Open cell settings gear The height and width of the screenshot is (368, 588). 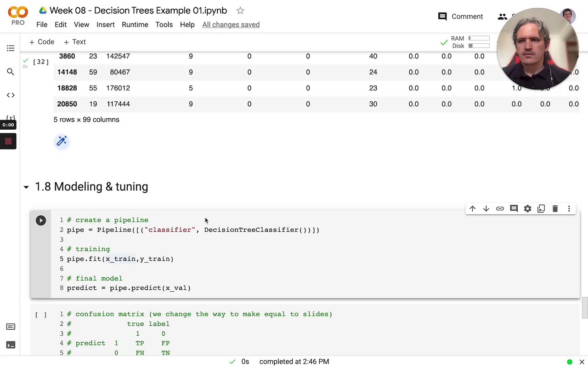[527, 209]
